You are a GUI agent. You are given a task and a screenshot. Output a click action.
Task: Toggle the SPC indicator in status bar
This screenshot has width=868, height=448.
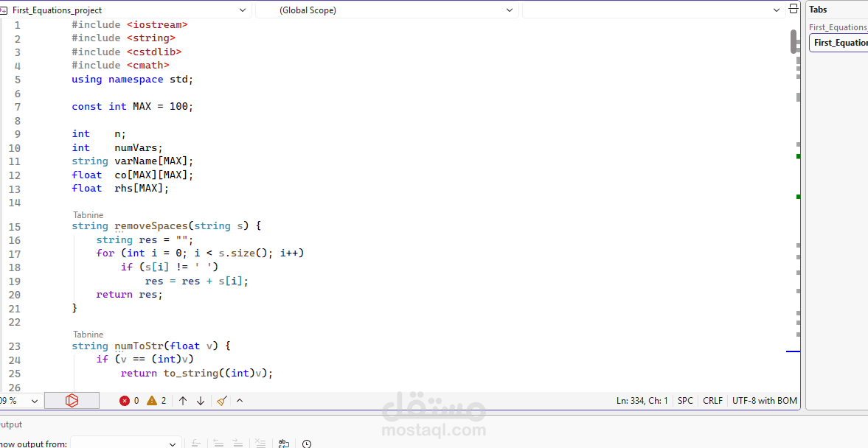point(685,400)
